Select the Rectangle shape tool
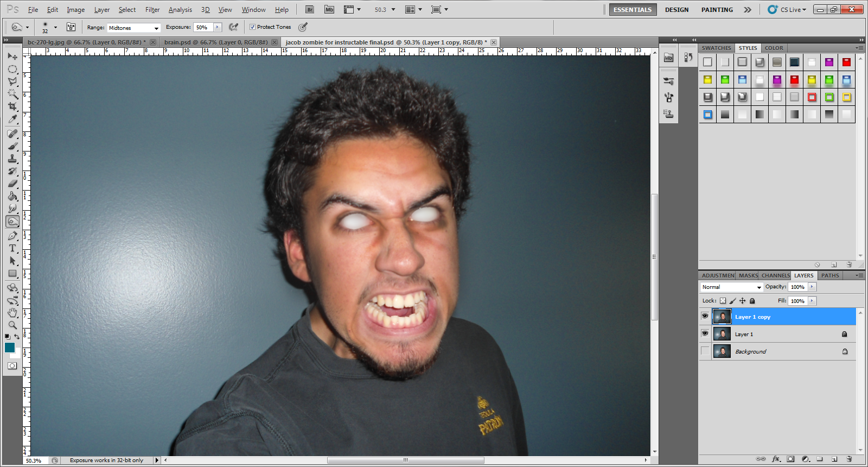Screen dimensions: 868x467 tap(12, 273)
